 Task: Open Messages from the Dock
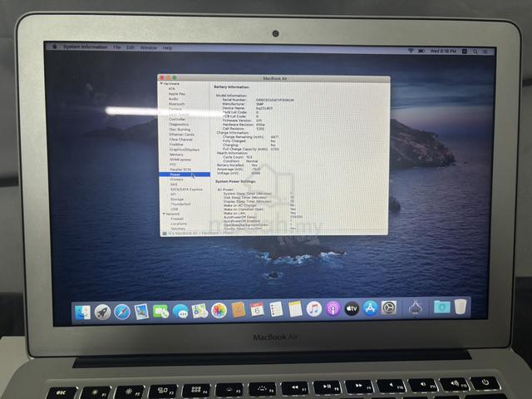tap(180, 311)
